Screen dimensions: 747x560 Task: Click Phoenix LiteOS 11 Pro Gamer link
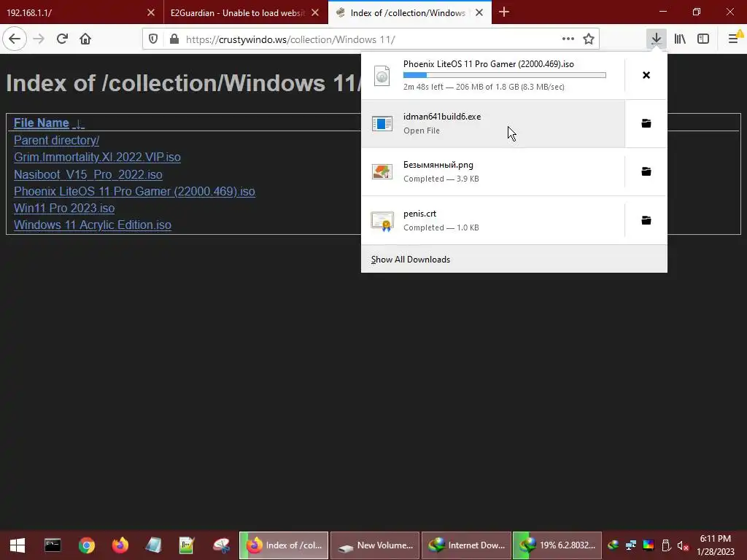pyautogui.click(x=134, y=192)
